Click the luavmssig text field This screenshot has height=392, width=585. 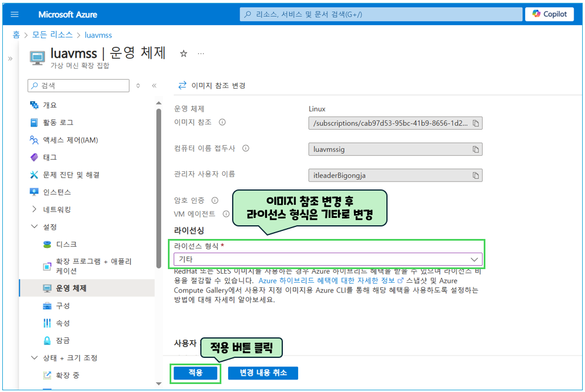click(395, 150)
